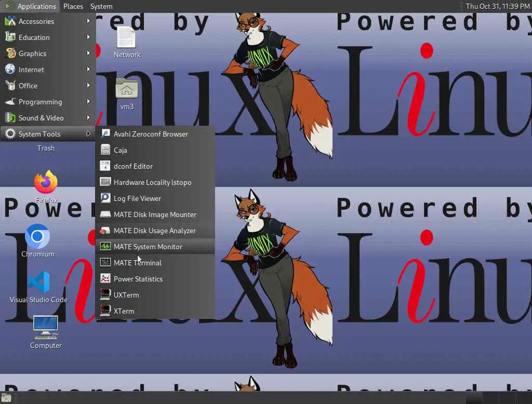Viewport: 532px width, 404px height.
Task: Click the Caja file manager icon
Action: pos(105,150)
